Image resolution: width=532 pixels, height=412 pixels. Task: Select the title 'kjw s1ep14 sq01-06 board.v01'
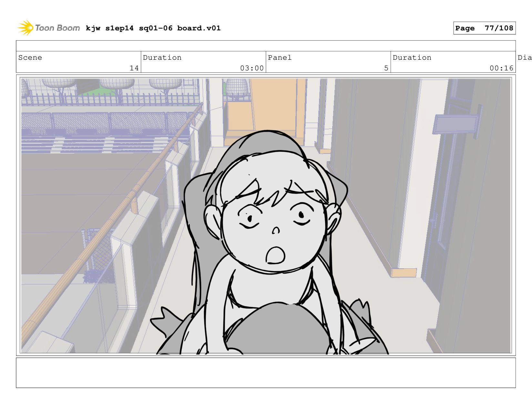tap(153, 28)
